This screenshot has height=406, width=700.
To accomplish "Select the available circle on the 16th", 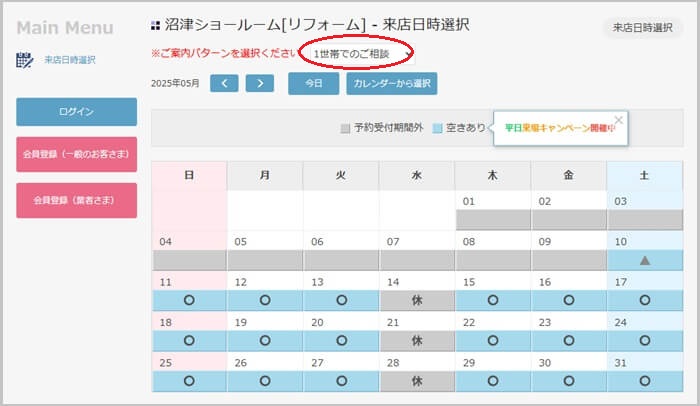I will pyautogui.click(x=569, y=301).
